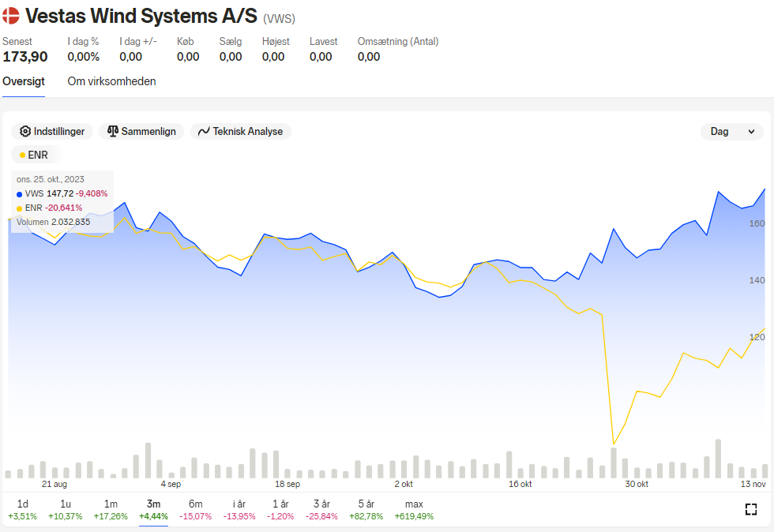
Task: Click the Volumen 2.032.835 tooltip line
Action: coord(54,222)
